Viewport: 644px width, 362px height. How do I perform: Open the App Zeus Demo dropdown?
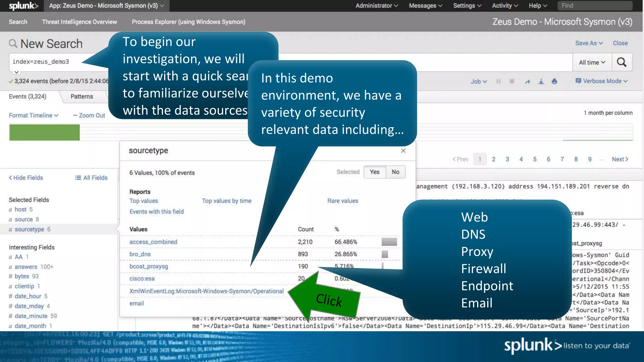click(x=107, y=6)
